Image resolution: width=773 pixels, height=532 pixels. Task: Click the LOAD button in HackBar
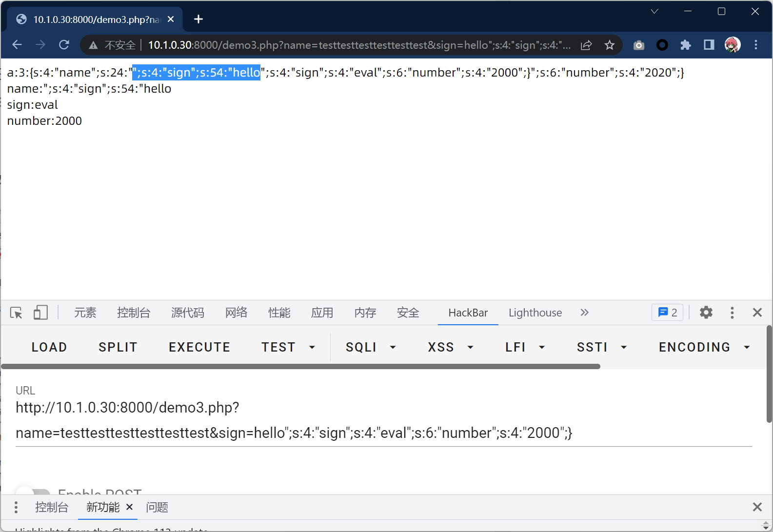click(x=49, y=347)
